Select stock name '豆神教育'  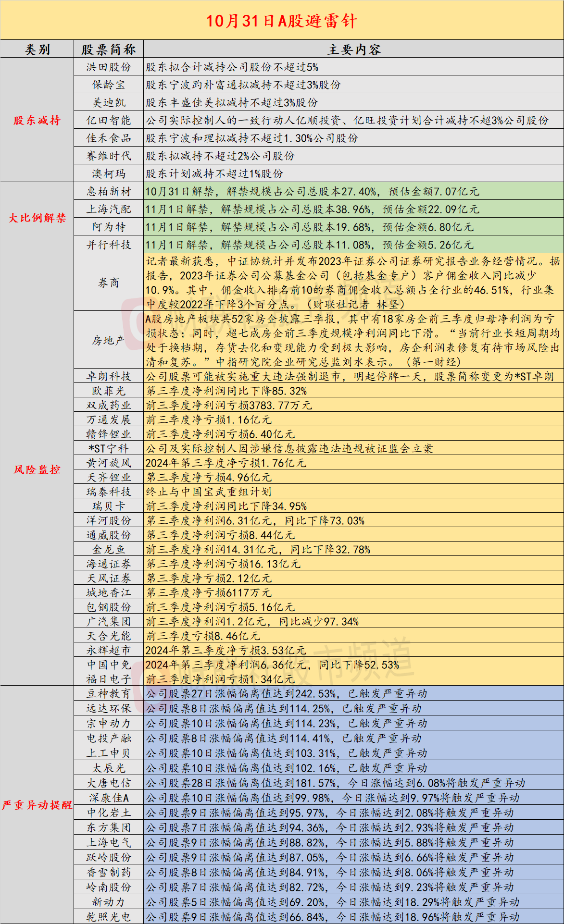pos(109,694)
